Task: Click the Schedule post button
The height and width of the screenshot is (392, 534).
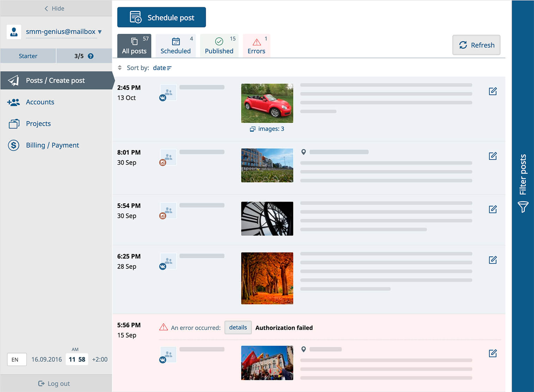Action: coord(161,17)
